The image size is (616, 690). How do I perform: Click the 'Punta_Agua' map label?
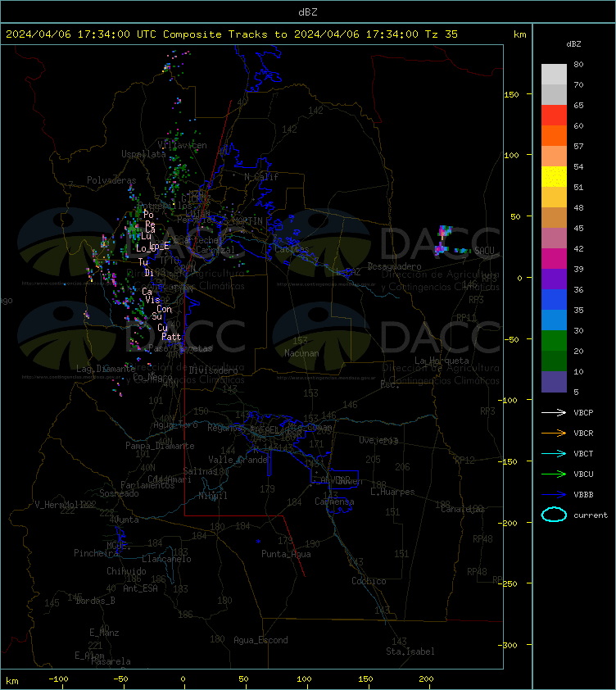click(286, 554)
